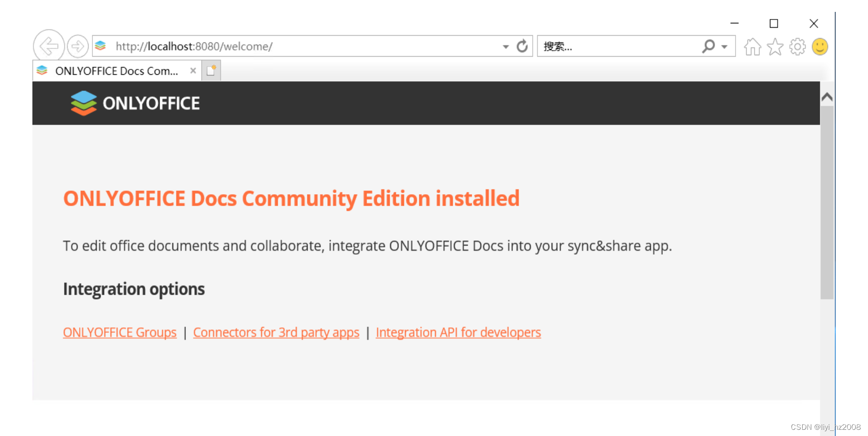868x436 pixels.
Task: Expand the search provider dropdown arrow
Action: click(x=725, y=47)
